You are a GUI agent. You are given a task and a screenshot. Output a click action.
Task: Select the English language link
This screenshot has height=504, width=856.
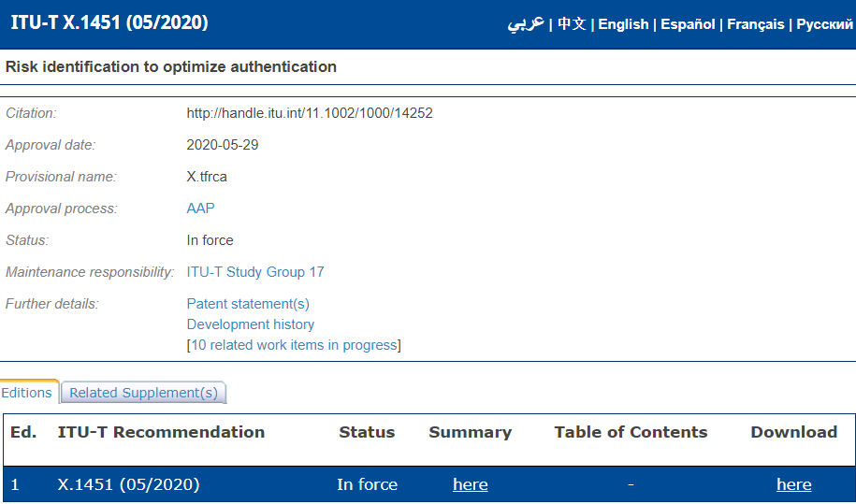(623, 24)
